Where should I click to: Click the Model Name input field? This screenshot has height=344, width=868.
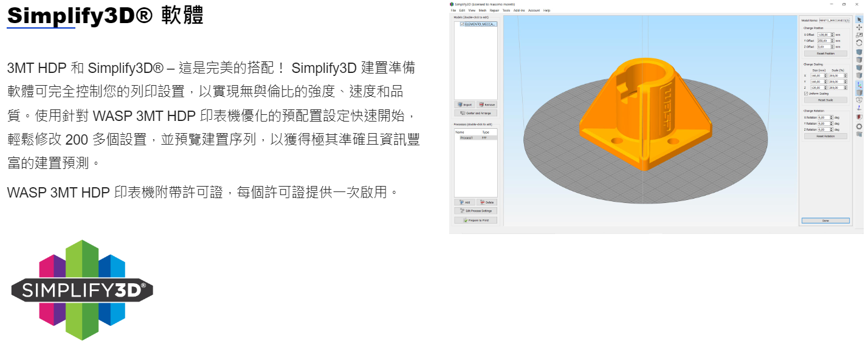pos(835,20)
